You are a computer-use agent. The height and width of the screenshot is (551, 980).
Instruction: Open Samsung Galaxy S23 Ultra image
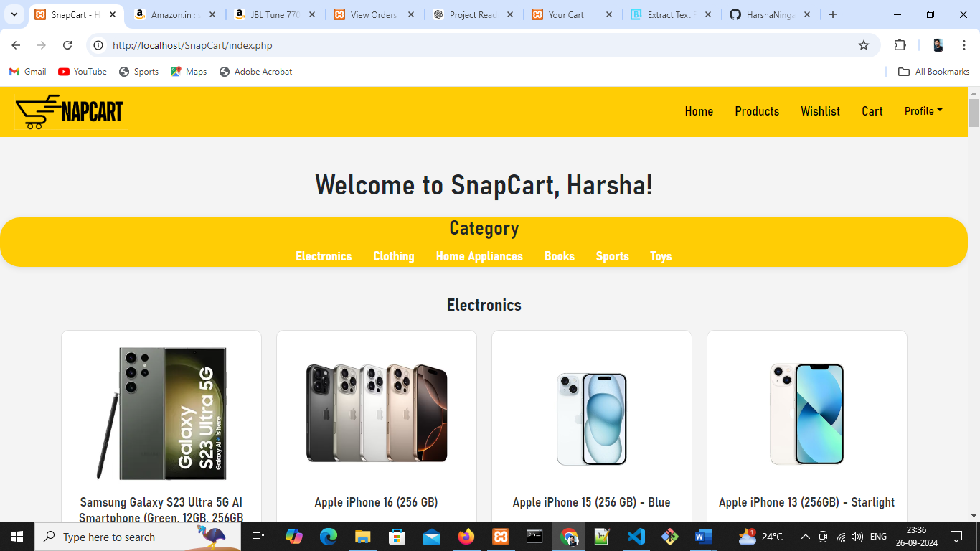(x=161, y=414)
